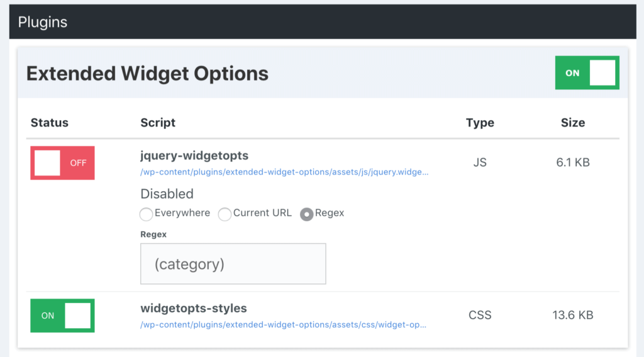This screenshot has width=644, height=357.
Task: Click the Type column header
Action: 480,123
